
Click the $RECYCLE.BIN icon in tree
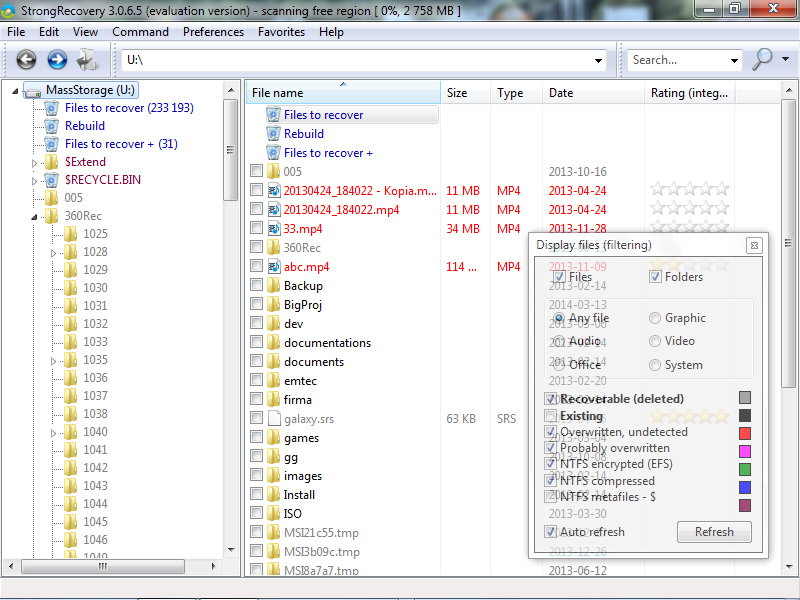click(51, 180)
